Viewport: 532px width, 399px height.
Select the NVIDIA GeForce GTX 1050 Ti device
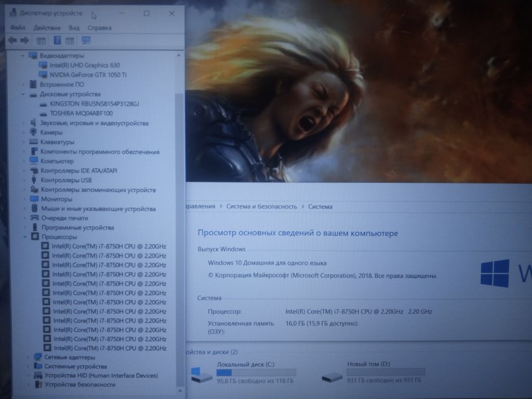click(x=88, y=75)
